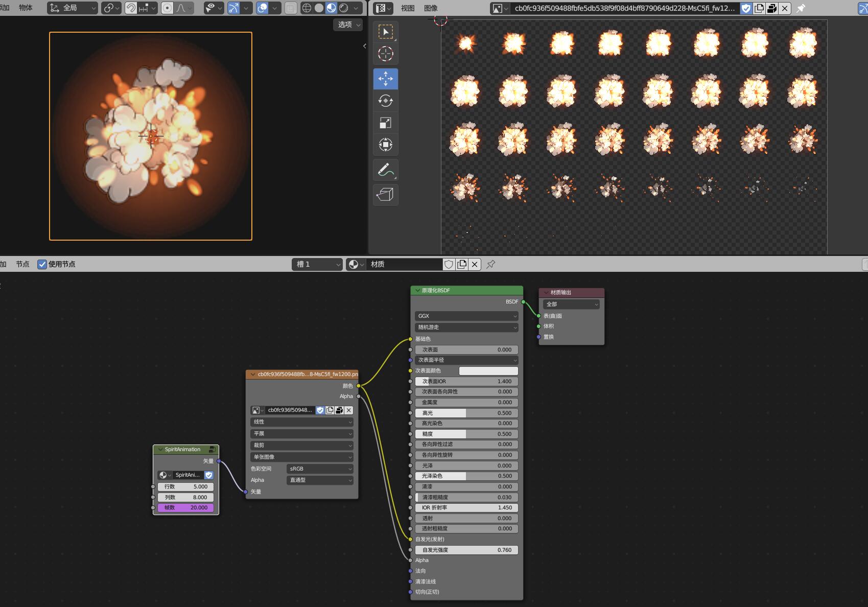
Task: Open the Slot 1 material slot dropdown
Action: 317,264
